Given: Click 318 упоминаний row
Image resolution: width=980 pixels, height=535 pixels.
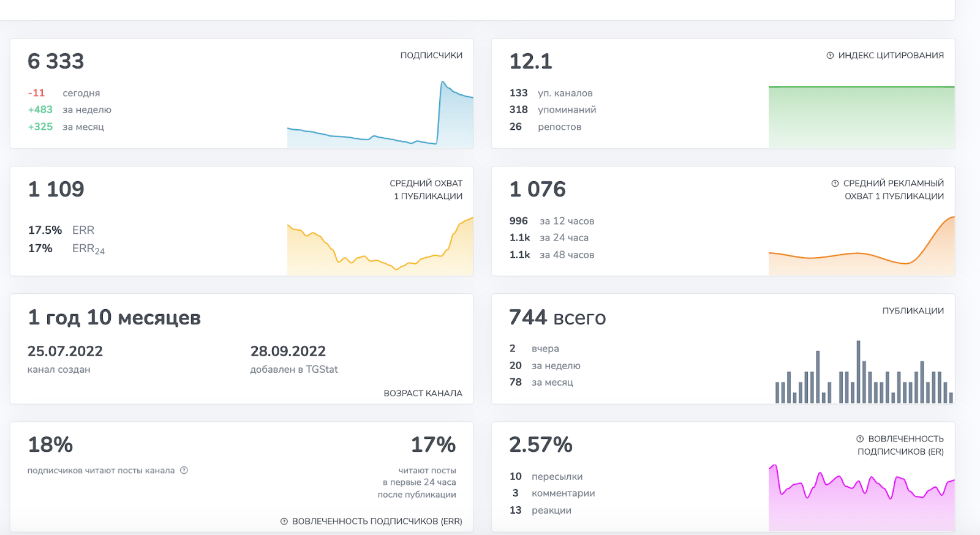Looking at the screenshot, I should pos(552,110).
